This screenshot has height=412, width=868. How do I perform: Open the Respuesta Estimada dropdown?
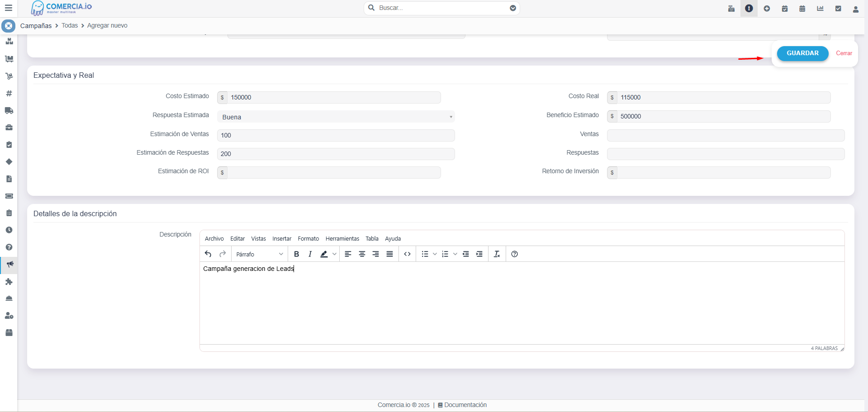coord(336,117)
